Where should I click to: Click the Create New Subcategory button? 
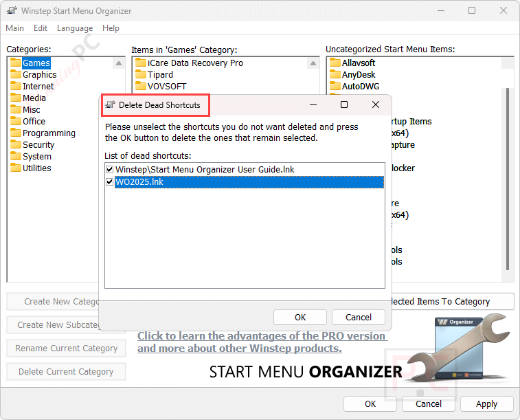[x=53, y=324]
